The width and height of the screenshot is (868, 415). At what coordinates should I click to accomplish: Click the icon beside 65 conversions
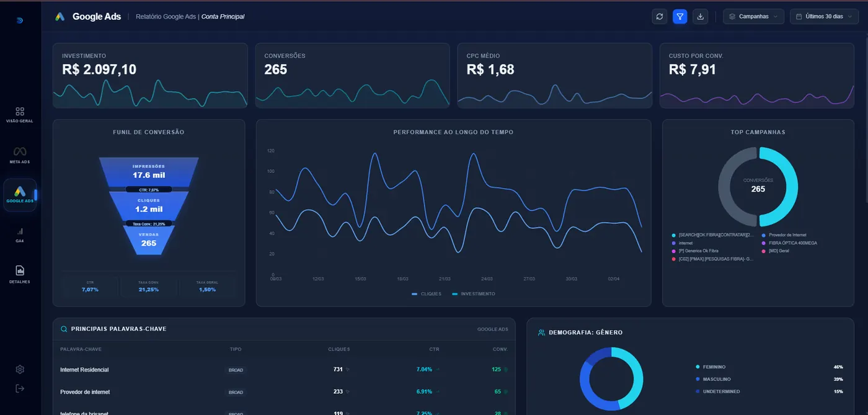tap(506, 392)
